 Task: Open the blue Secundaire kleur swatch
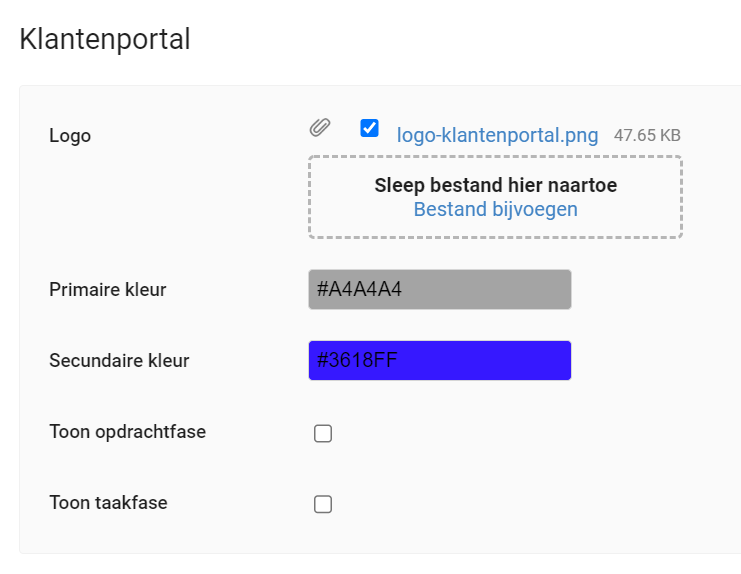[x=439, y=360]
